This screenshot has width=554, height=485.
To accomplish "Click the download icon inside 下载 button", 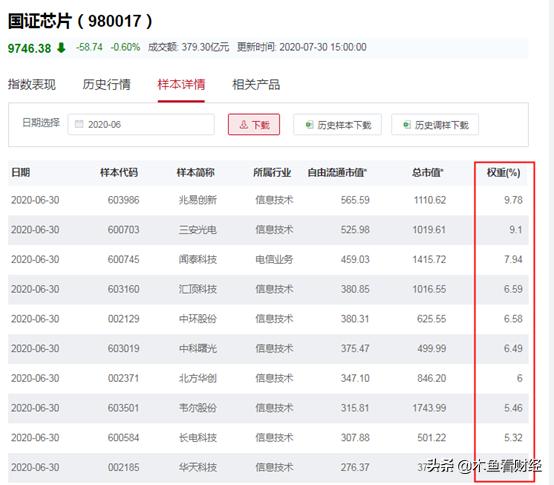I will coord(243,125).
